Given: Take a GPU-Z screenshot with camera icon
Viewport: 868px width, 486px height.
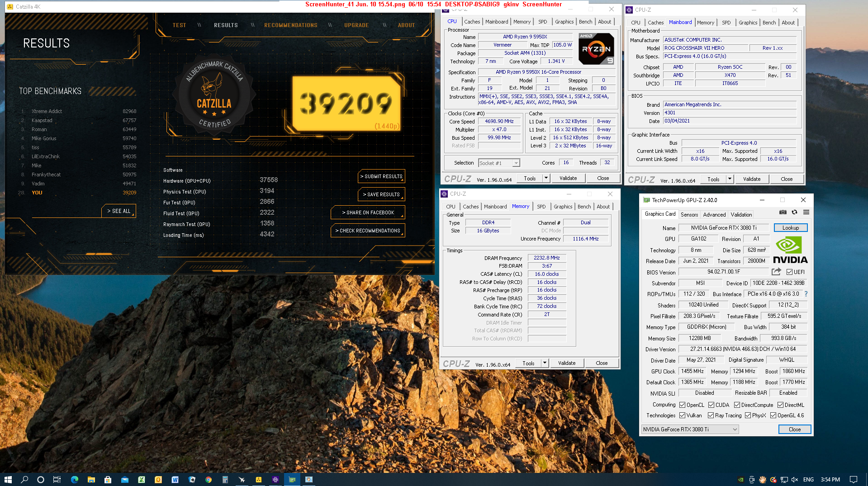Looking at the screenshot, I should pyautogui.click(x=783, y=212).
